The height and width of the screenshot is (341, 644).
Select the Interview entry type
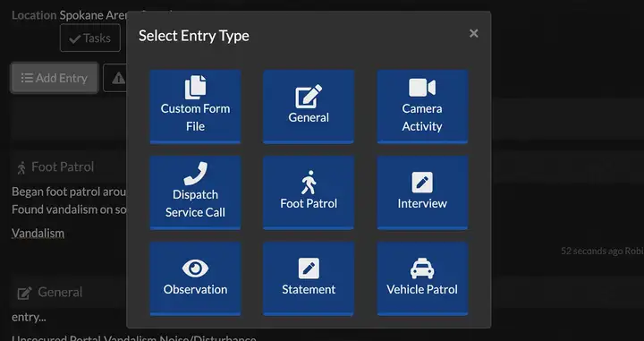coord(422,192)
